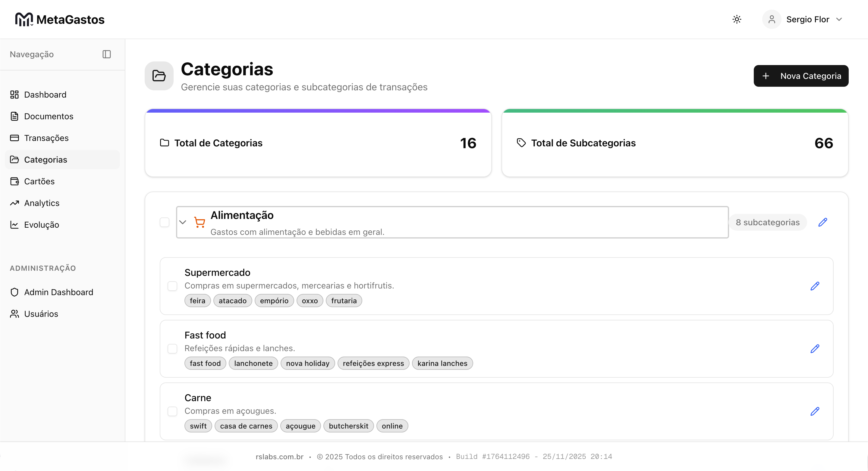
Task: Edit the Supermercado subcategory
Action: click(815, 286)
